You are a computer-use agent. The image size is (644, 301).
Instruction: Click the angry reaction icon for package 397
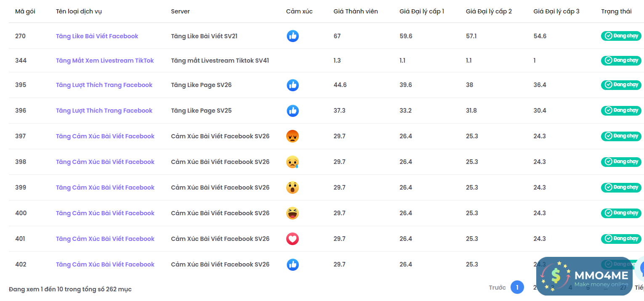[293, 136]
